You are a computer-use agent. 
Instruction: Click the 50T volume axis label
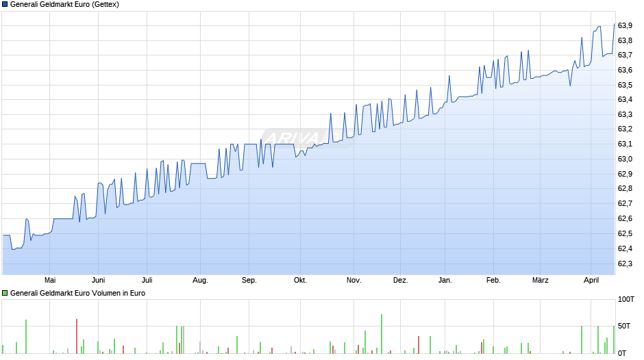point(624,326)
